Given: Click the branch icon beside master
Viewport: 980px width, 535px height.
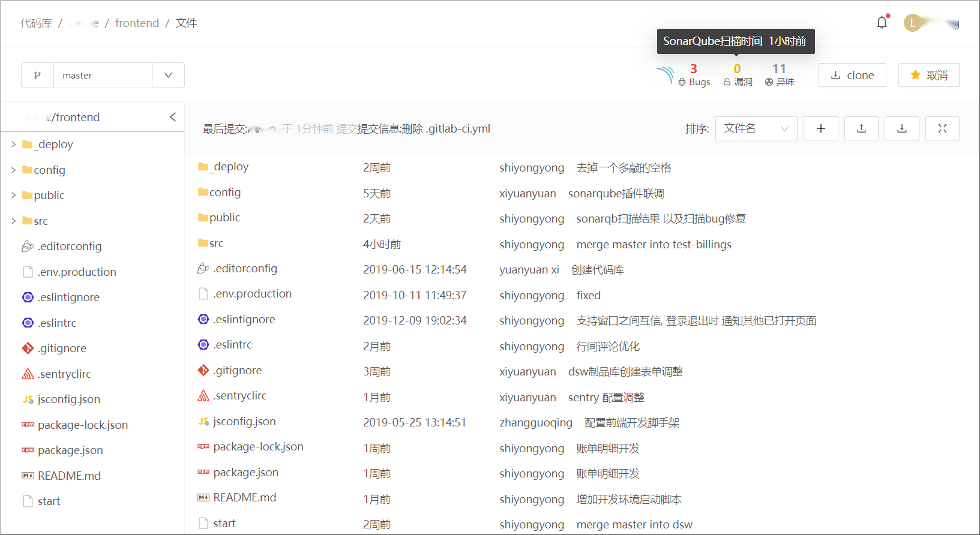Looking at the screenshot, I should (x=38, y=76).
